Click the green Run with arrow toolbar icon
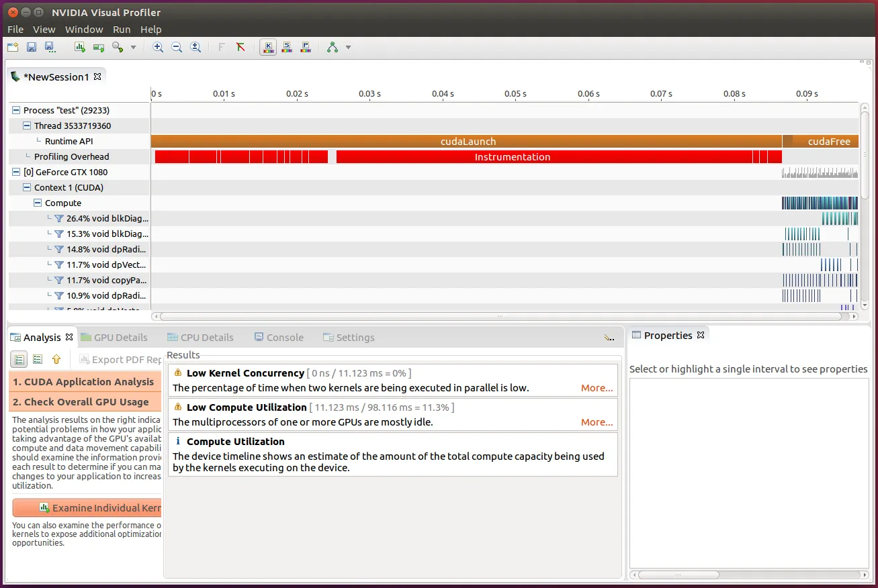This screenshot has height=588, width=878. tap(99, 47)
